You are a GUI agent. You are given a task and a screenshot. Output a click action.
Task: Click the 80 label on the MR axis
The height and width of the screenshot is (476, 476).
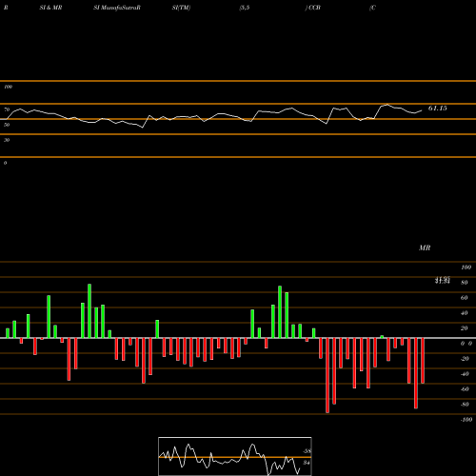tap(465, 283)
